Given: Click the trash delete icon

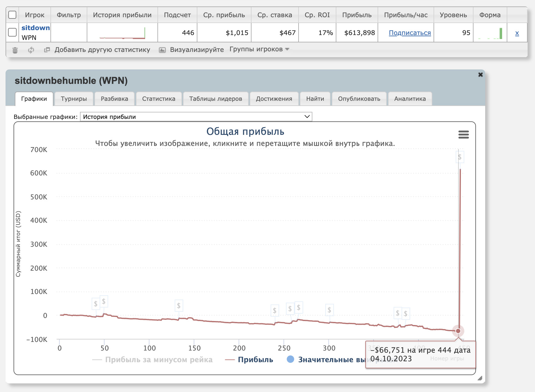Looking at the screenshot, I should tap(15, 50).
